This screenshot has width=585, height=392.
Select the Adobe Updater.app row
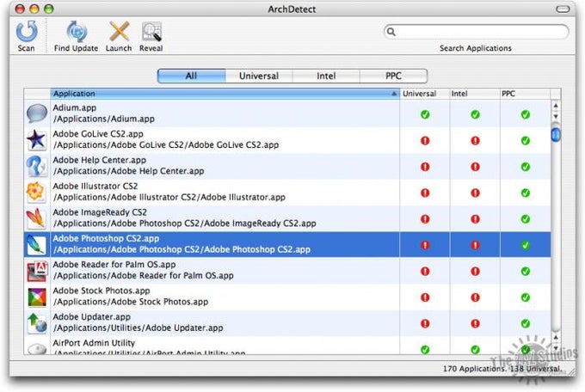coord(287,322)
